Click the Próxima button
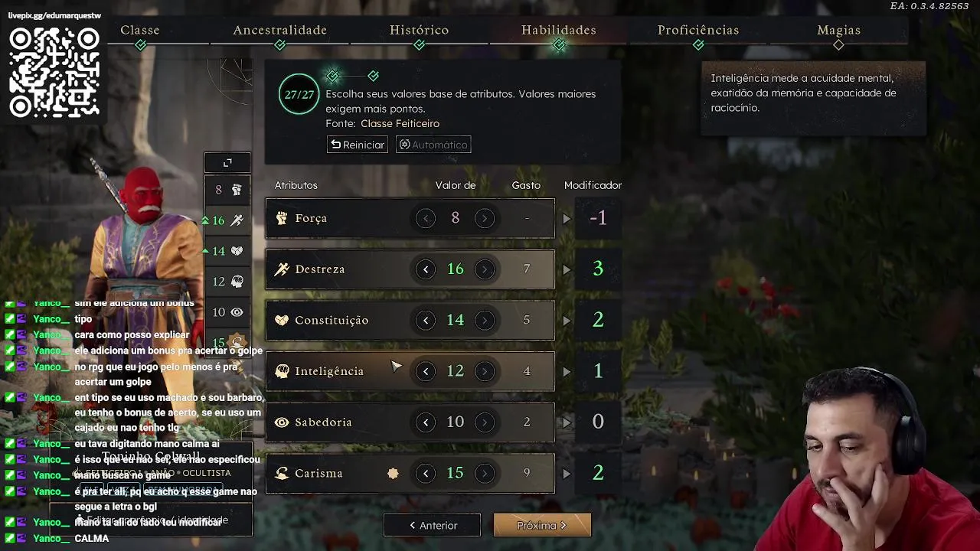This screenshot has height=551, width=980. (542, 526)
